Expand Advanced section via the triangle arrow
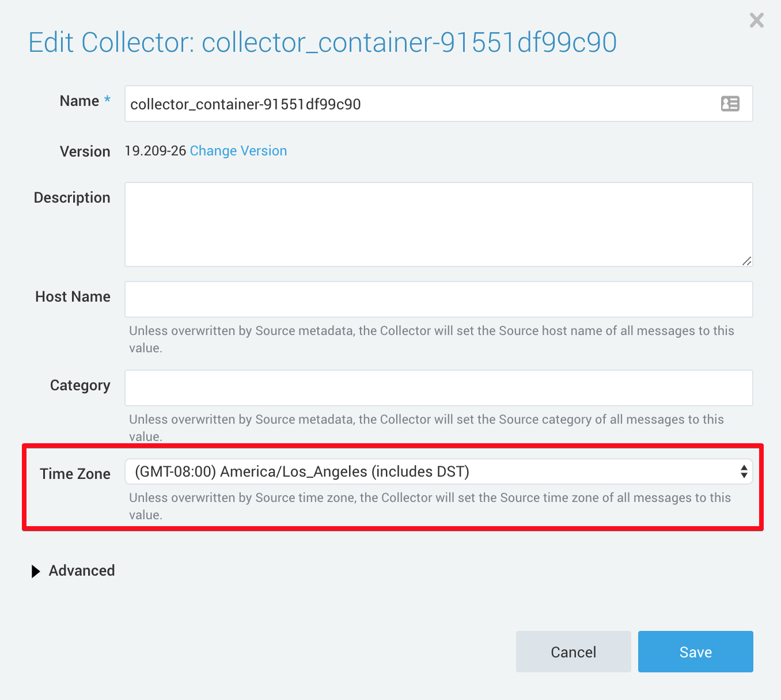Viewport: 781px width, 700px height. point(36,571)
